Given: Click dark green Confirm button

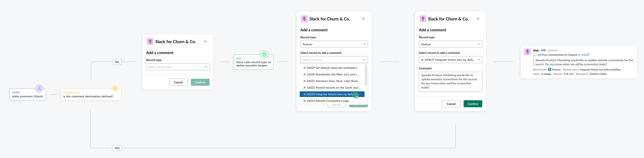Looking at the screenshot, I should click(x=473, y=104).
